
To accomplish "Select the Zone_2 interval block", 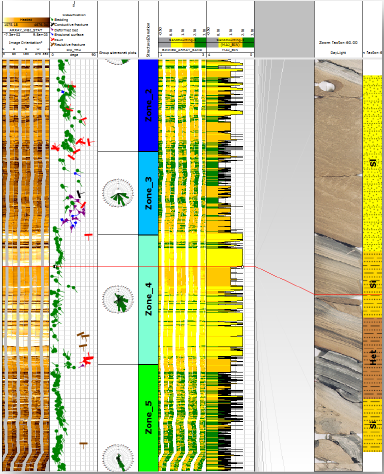I will (148, 105).
